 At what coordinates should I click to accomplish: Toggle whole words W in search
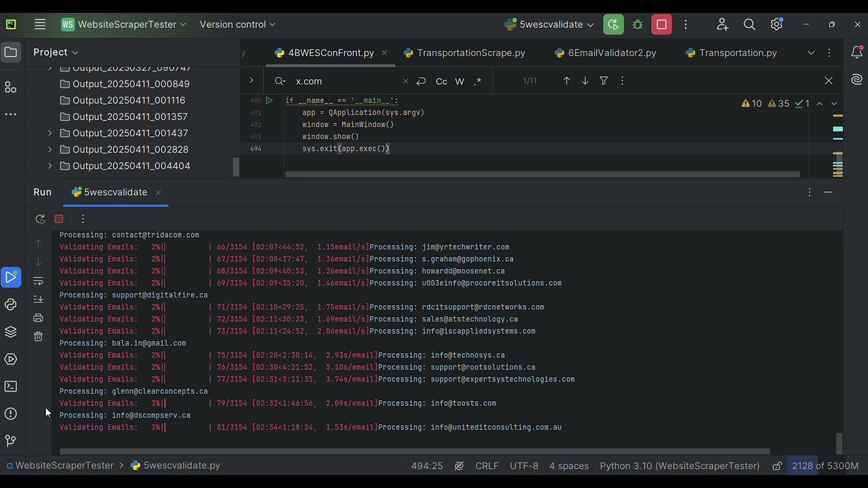(460, 81)
